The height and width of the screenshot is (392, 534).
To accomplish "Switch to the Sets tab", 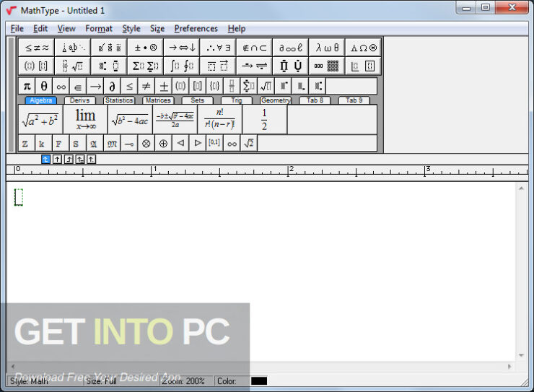I will click(x=197, y=100).
